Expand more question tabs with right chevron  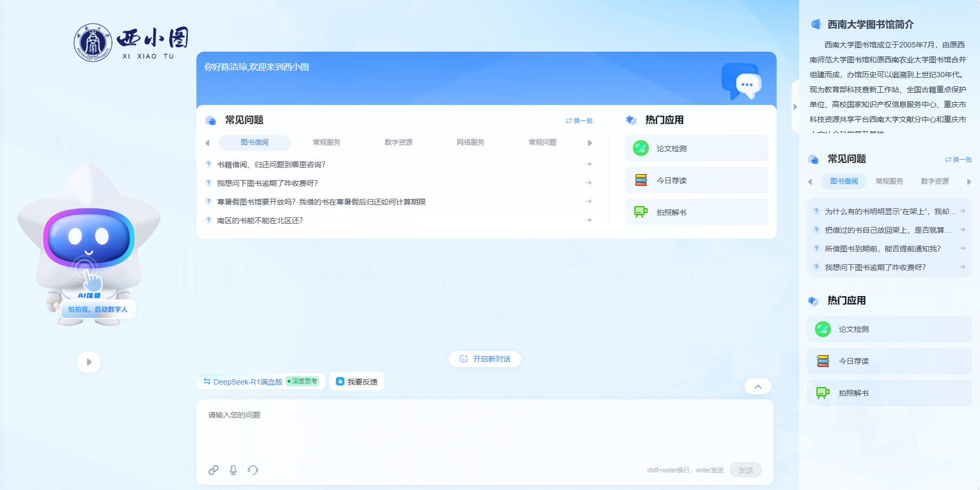tap(589, 142)
